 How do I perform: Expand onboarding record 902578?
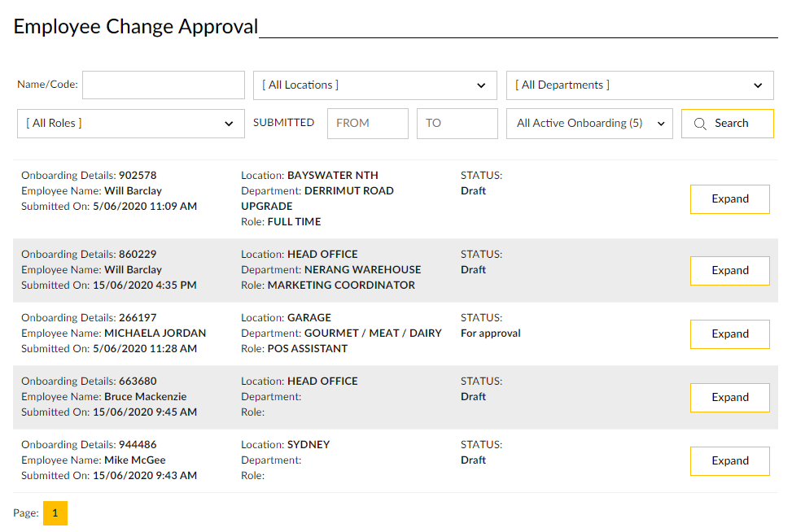click(x=729, y=199)
